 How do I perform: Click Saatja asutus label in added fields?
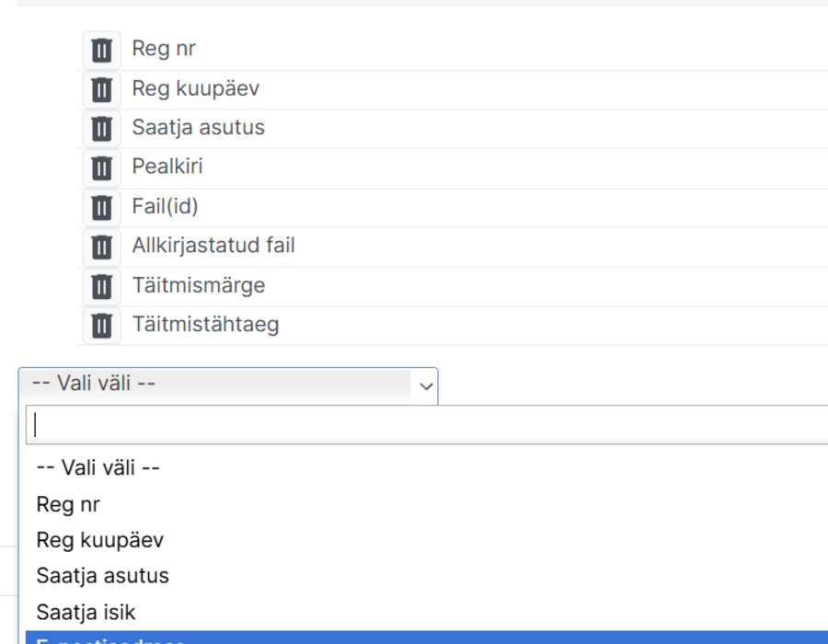[198, 128]
